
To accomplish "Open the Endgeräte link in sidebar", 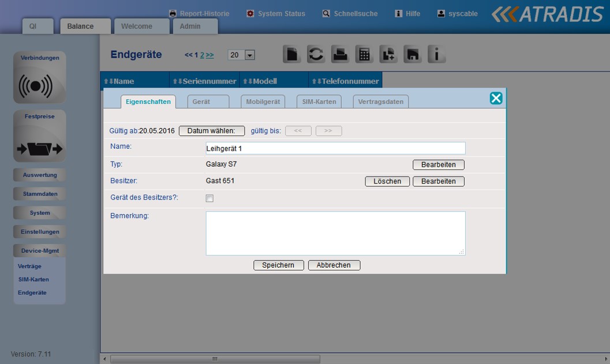I will [x=32, y=292].
